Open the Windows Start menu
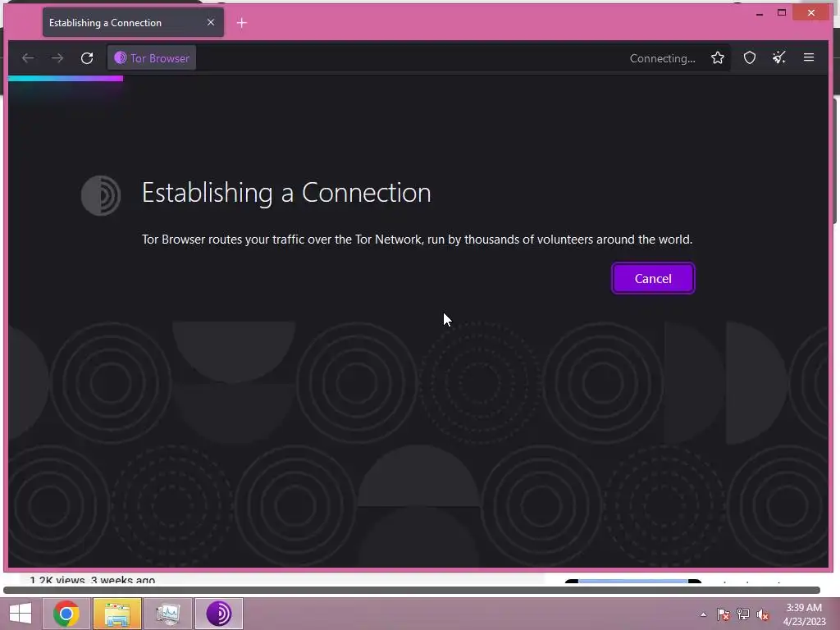 (x=21, y=614)
